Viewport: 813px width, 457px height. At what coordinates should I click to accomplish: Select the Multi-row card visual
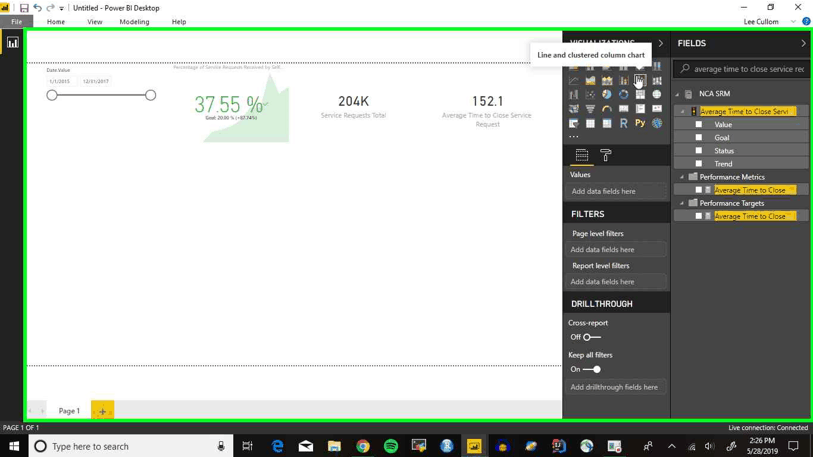point(640,109)
